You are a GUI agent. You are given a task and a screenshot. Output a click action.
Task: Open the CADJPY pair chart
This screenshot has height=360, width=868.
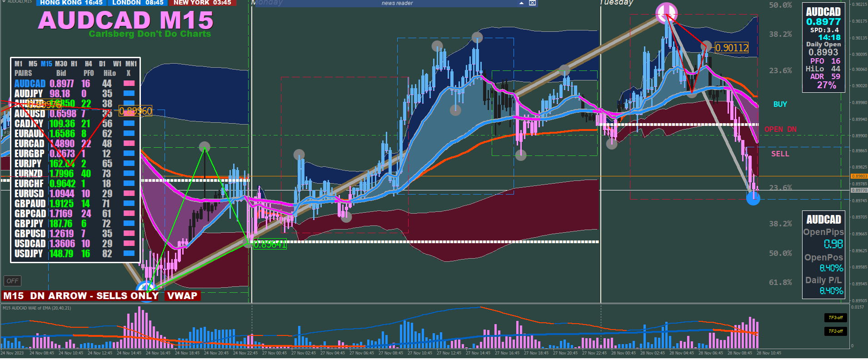29,124
